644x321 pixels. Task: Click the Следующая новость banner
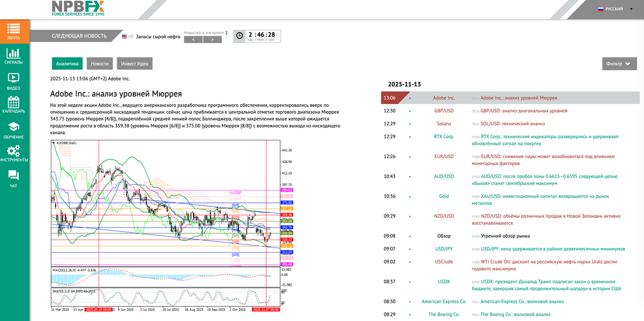[78, 36]
